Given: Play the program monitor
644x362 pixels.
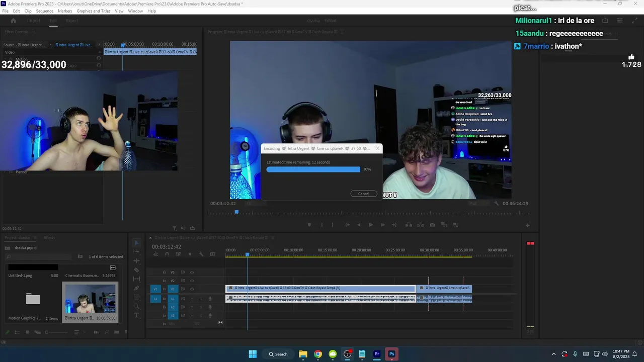Looking at the screenshot, I should pyautogui.click(x=371, y=225).
